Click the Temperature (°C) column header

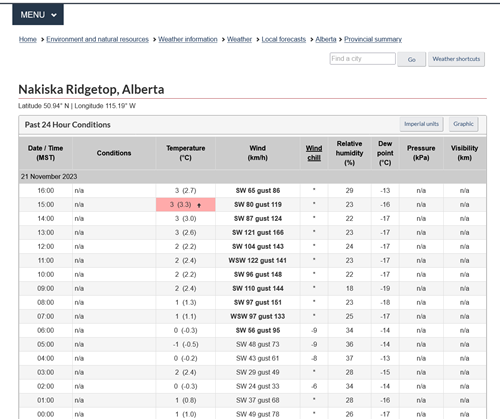click(x=186, y=153)
